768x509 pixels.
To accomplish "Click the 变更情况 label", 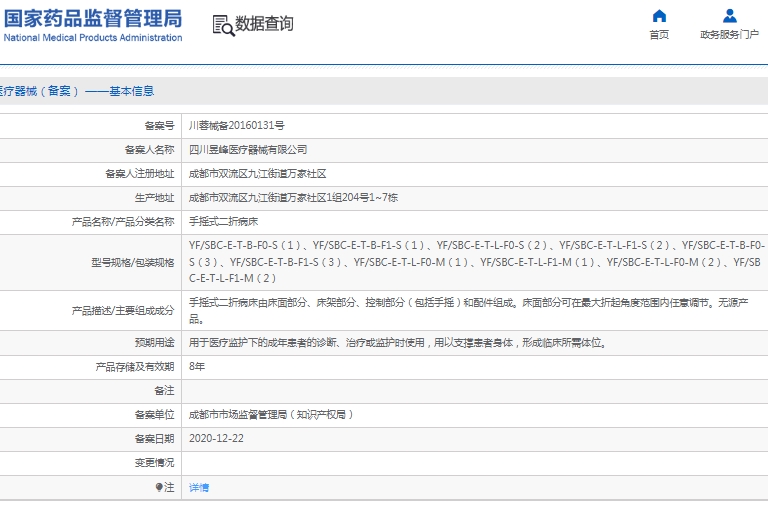I will (x=154, y=463).
